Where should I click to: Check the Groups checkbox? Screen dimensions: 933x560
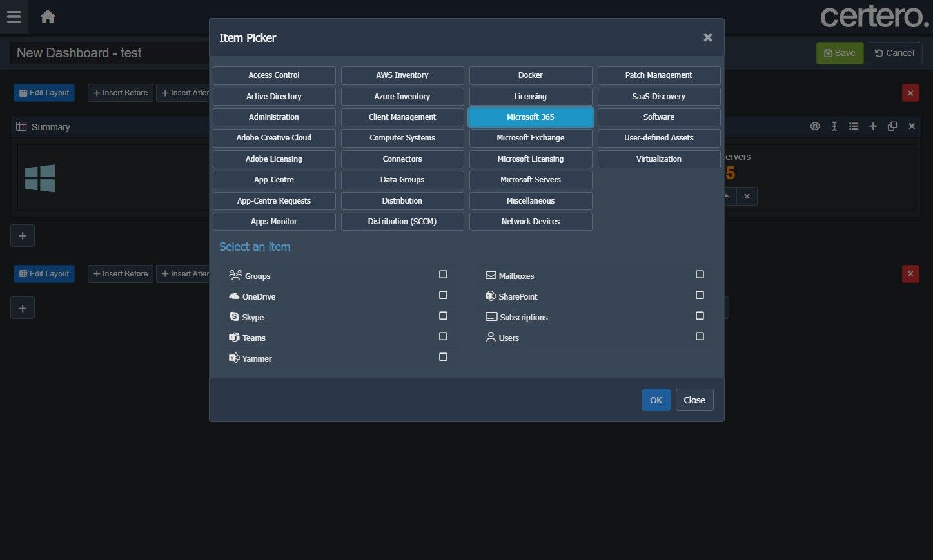[443, 275]
